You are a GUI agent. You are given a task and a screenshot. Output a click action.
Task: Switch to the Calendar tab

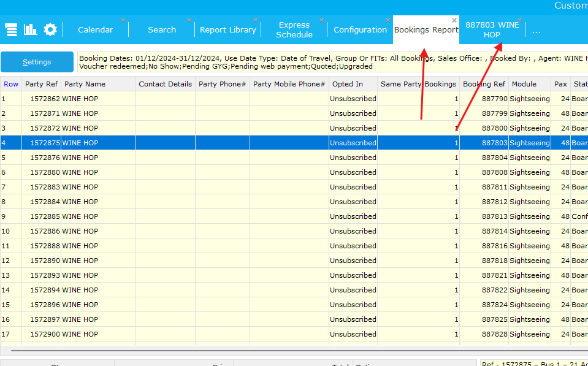tap(95, 29)
